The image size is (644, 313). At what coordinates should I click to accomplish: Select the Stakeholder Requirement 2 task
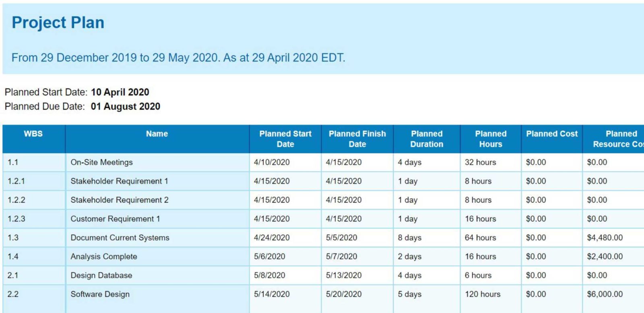120,200
